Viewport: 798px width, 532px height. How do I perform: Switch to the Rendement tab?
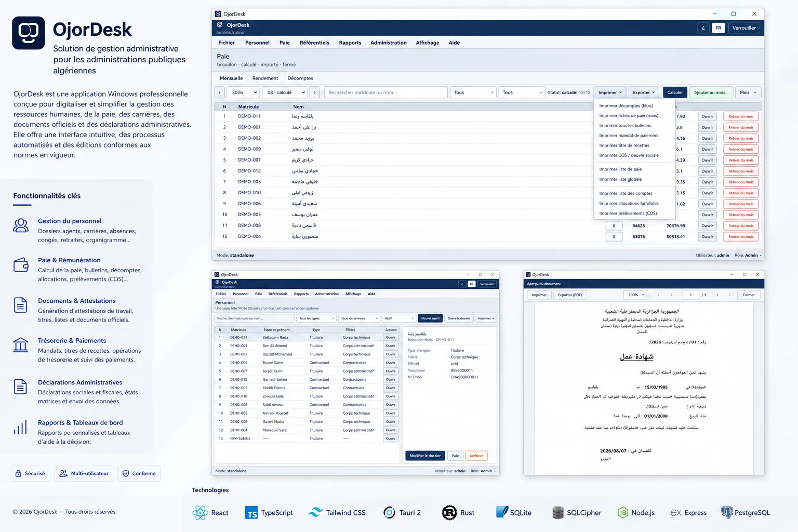pos(265,78)
